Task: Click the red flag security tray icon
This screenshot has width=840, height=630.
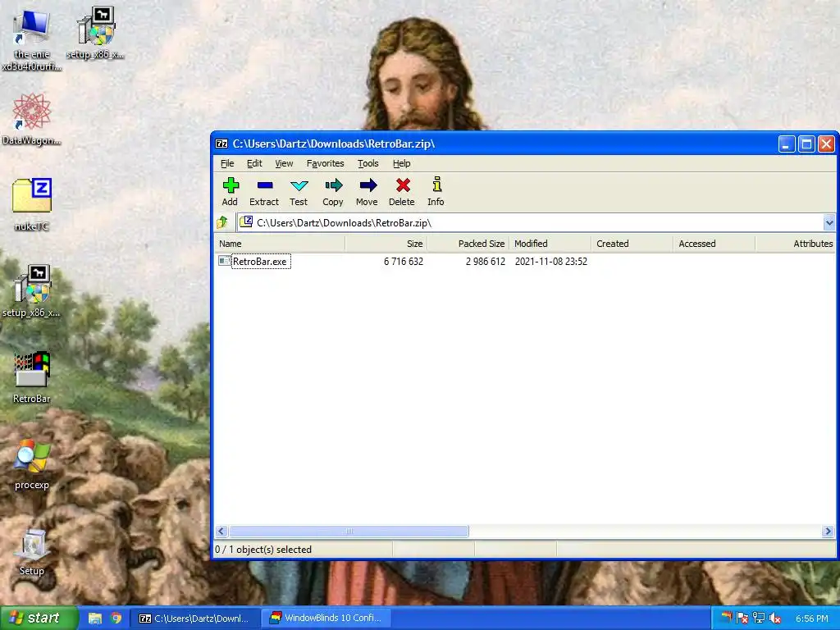Action: click(742, 619)
